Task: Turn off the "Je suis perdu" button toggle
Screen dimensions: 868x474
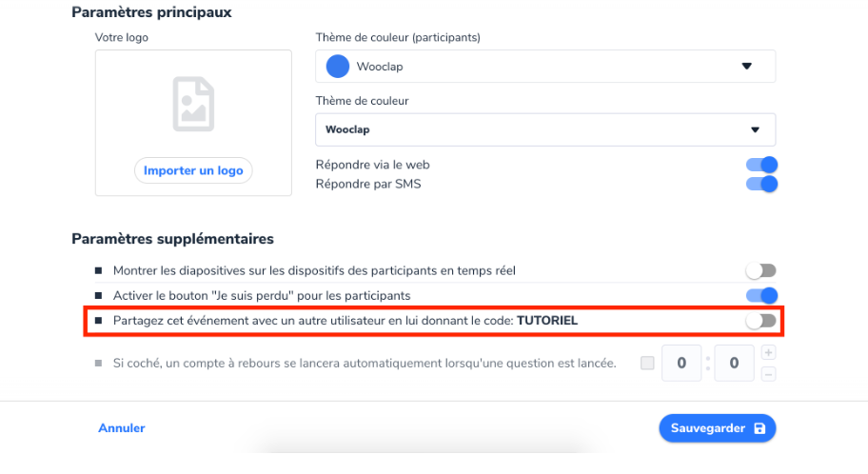Action: tap(761, 296)
